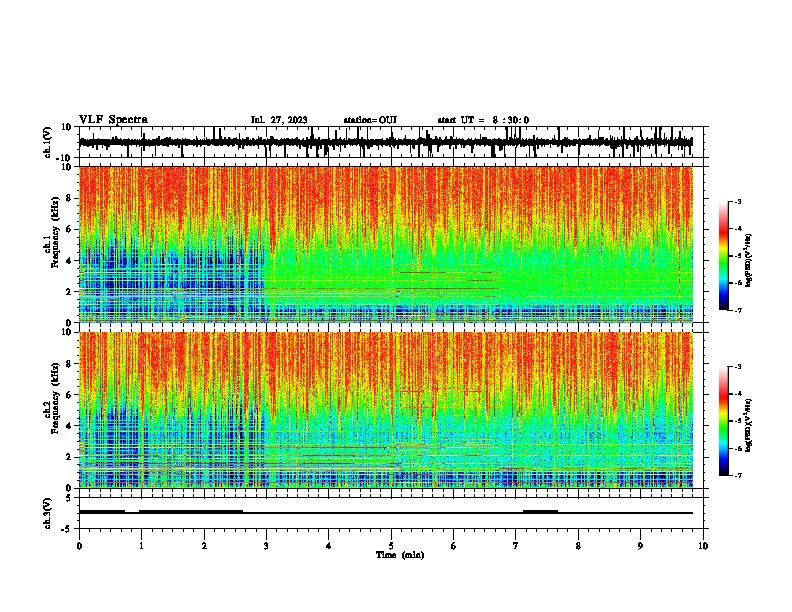
Task: Click the "10" tick on the time axis
Action: coord(703,546)
